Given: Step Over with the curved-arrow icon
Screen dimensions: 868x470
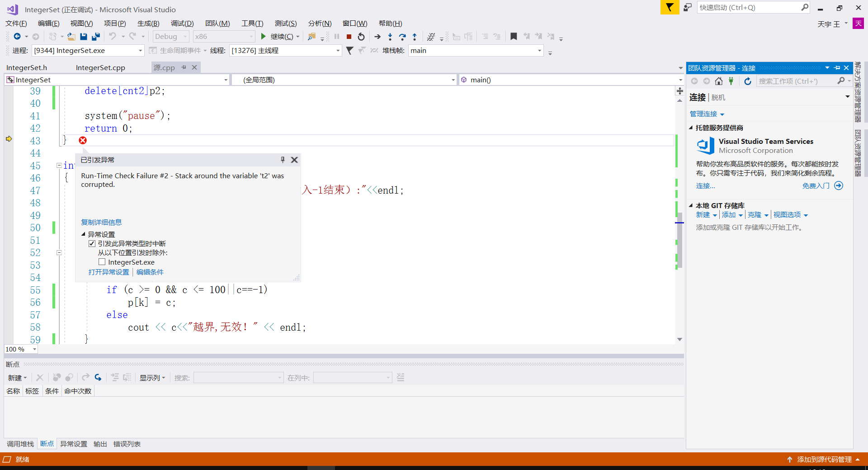Looking at the screenshot, I should 402,37.
